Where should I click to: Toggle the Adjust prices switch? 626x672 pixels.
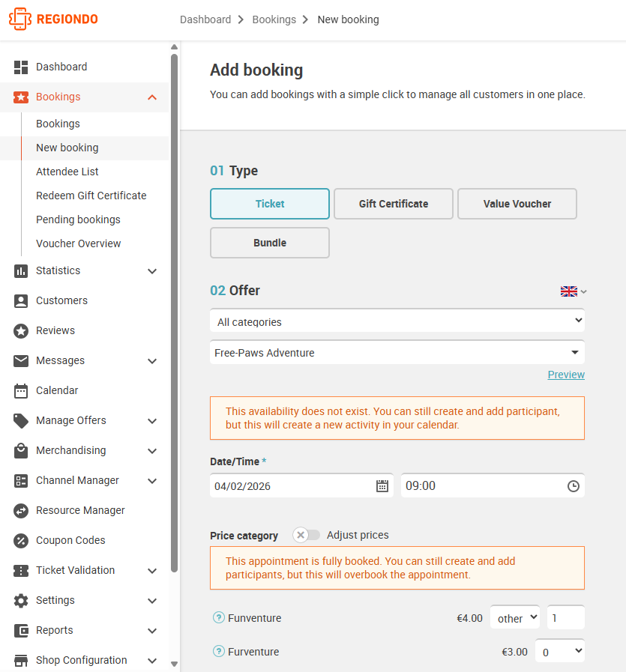[x=307, y=535]
